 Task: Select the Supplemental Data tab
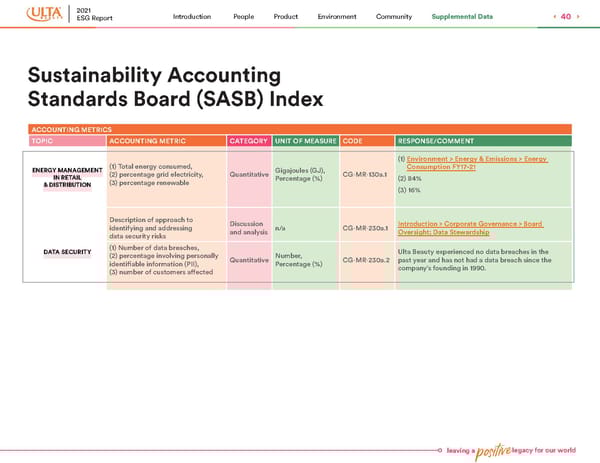[x=462, y=16]
